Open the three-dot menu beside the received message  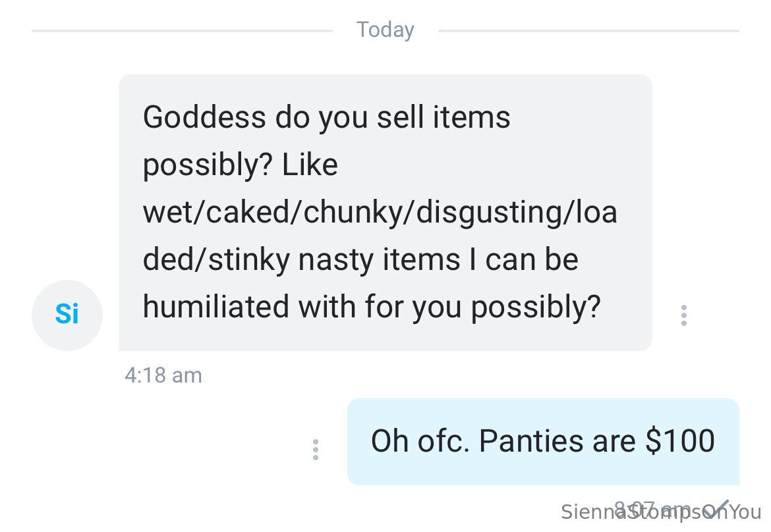(x=684, y=315)
